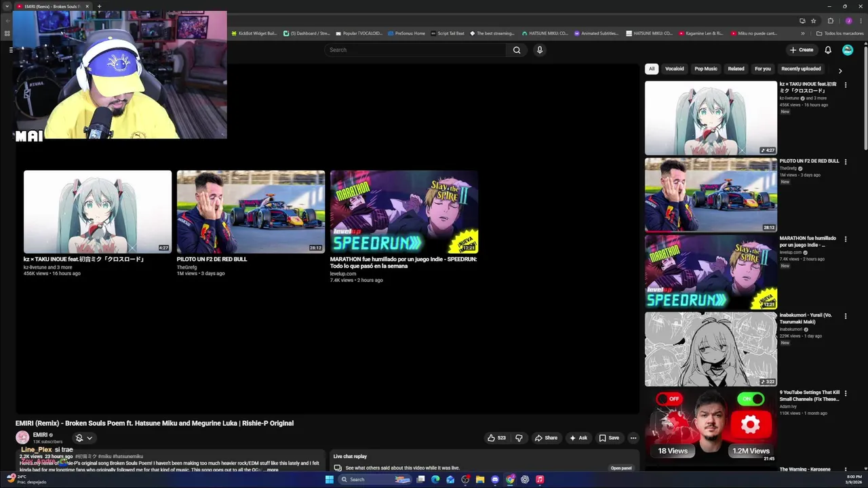Open MARATHON SPEEDRUN end-screen thumbnail

(x=404, y=211)
